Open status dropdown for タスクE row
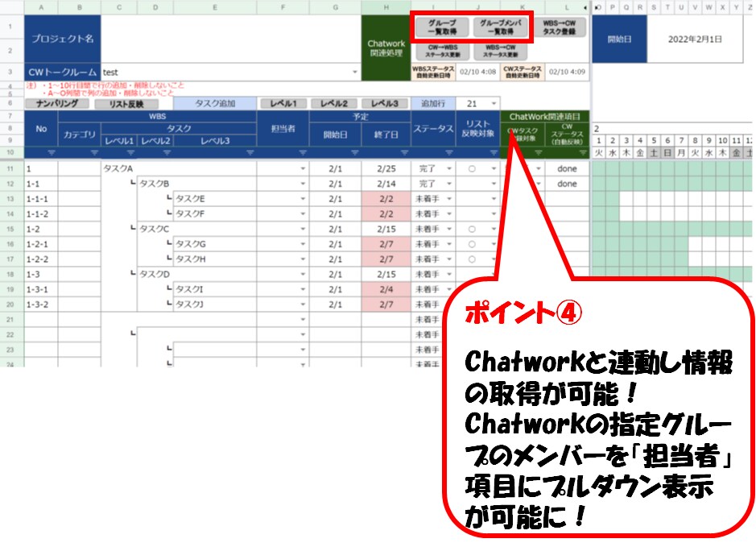 coord(449,199)
